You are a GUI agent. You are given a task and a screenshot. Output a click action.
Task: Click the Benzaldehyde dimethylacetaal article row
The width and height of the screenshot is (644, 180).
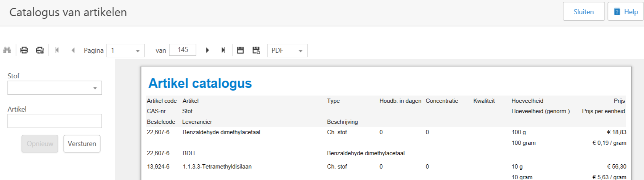[221, 132]
